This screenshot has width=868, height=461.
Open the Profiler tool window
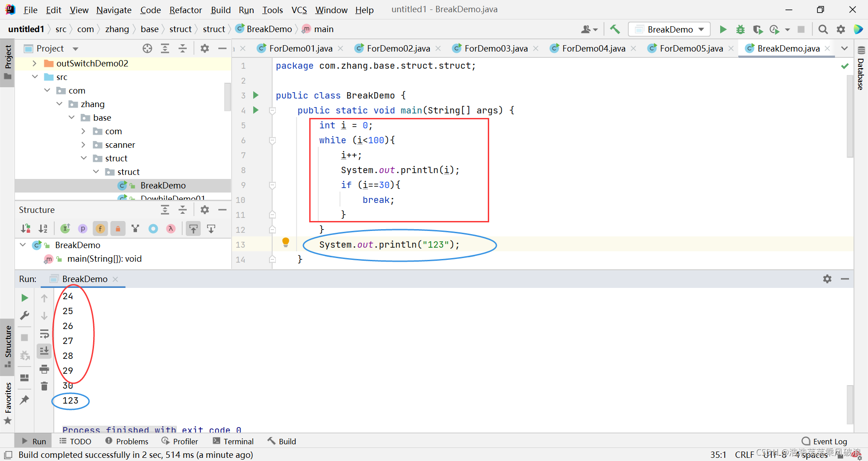coord(180,442)
